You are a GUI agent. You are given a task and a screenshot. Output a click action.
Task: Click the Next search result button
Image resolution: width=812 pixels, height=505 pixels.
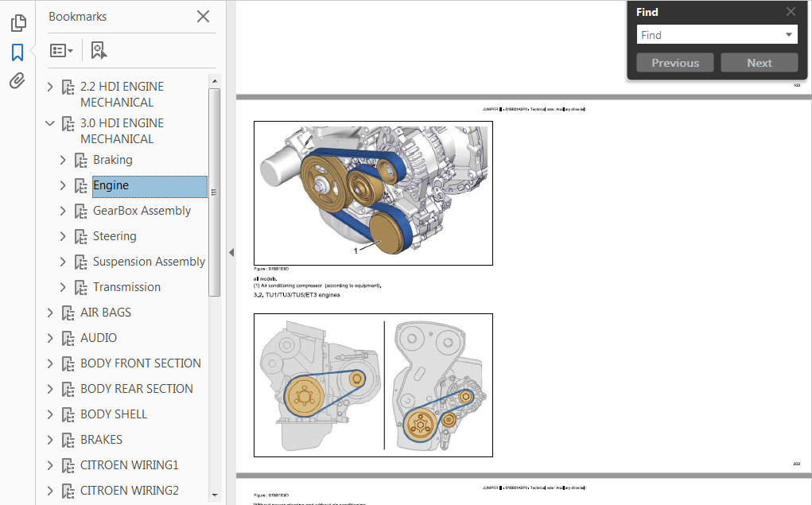(x=760, y=63)
